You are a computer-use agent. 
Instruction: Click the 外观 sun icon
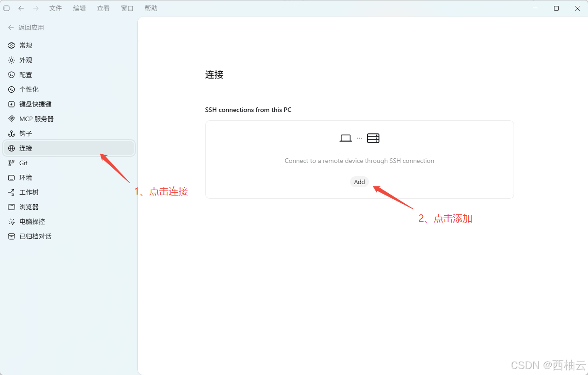[11, 60]
